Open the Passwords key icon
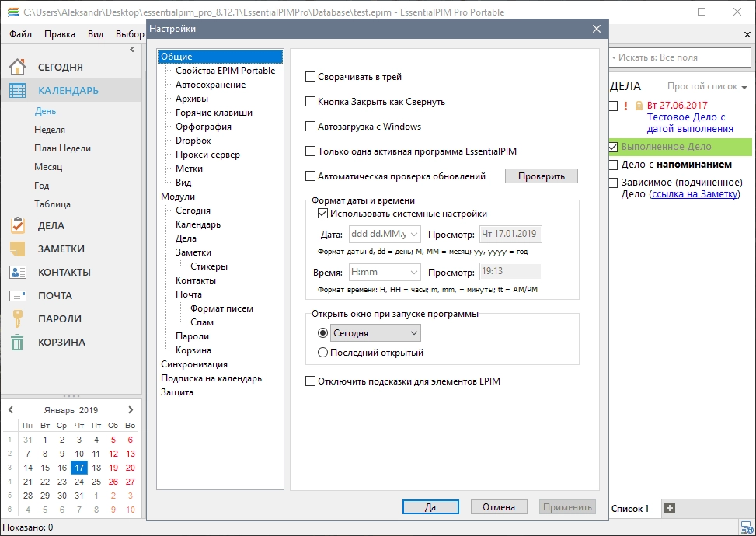 tap(17, 318)
